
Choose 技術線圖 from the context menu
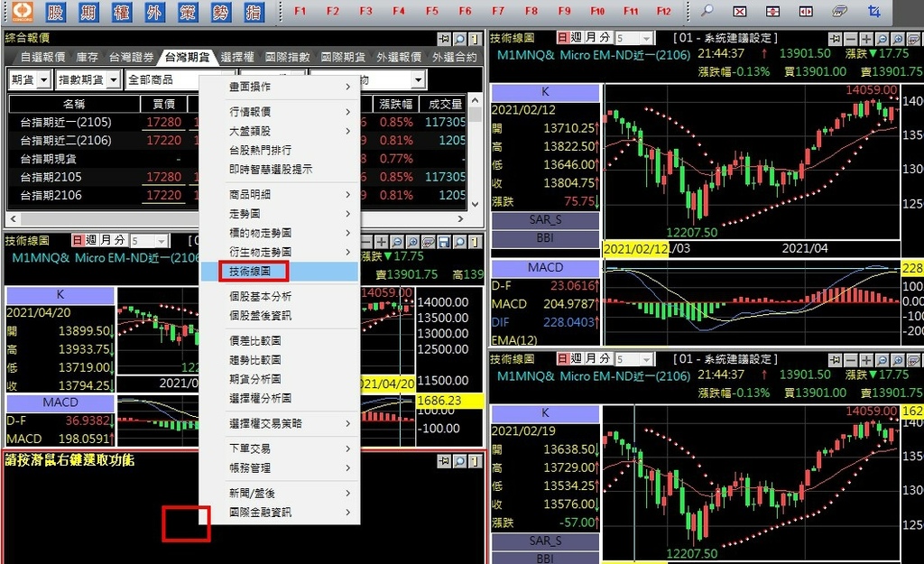pyautogui.click(x=280, y=271)
